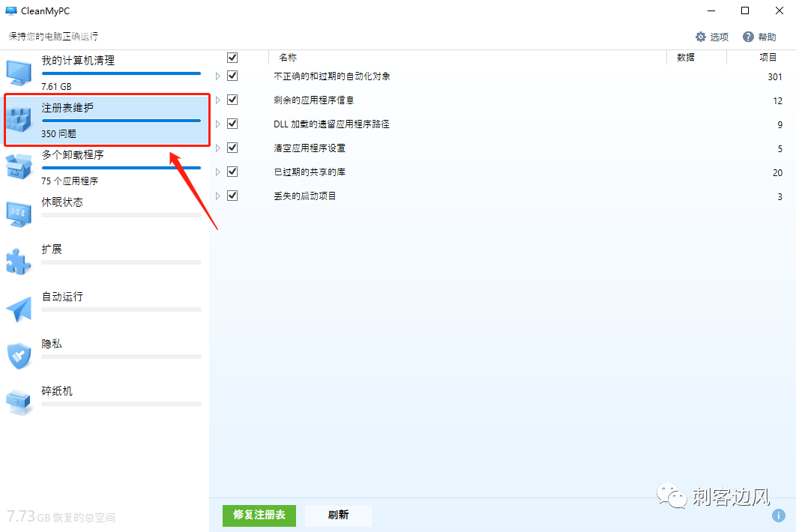Image resolution: width=796 pixels, height=532 pixels.
Task: Switch to the 休眠状态 section
Action: (x=105, y=214)
